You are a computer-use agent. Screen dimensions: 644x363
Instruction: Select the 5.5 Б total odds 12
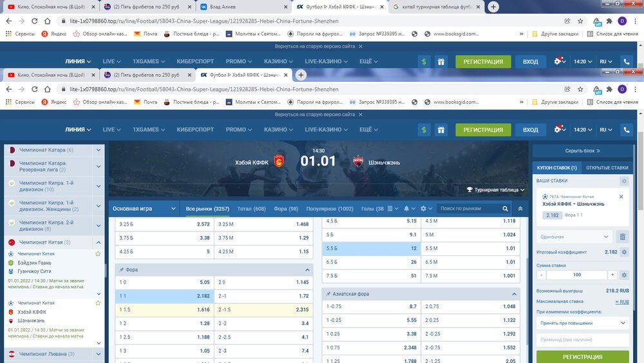(x=372, y=248)
